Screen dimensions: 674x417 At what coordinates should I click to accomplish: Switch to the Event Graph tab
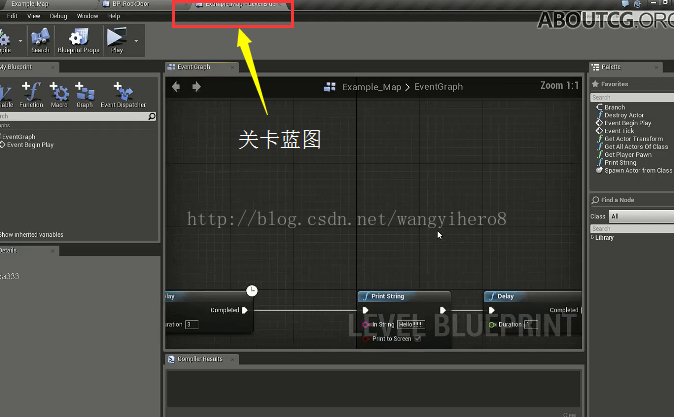(x=194, y=67)
